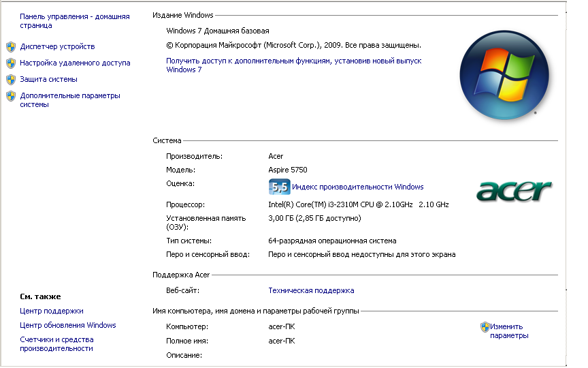Click the shield icon beside Настройка удаленного доступа
The image size is (588, 368).
tap(11, 63)
